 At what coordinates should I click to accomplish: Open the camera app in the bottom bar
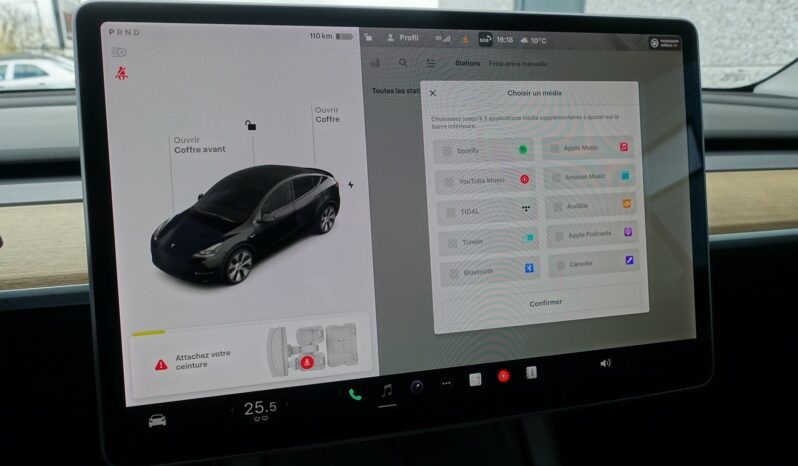[x=417, y=387]
